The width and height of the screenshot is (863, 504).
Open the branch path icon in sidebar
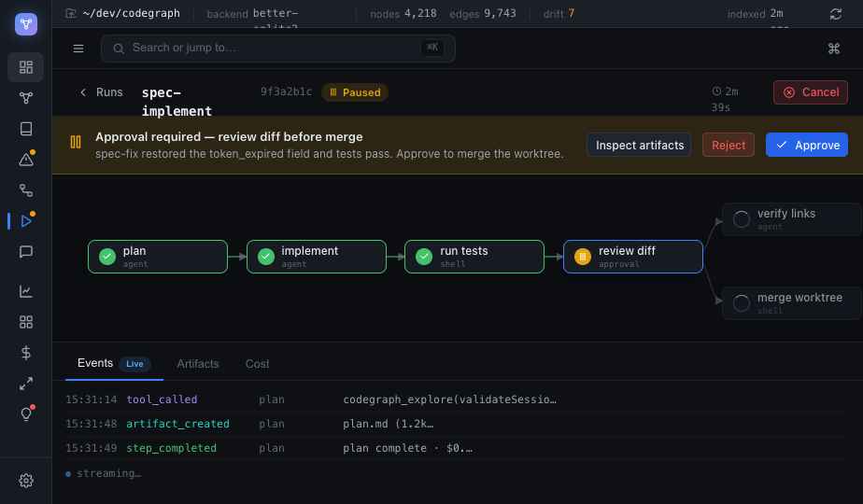pyautogui.click(x=26, y=190)
